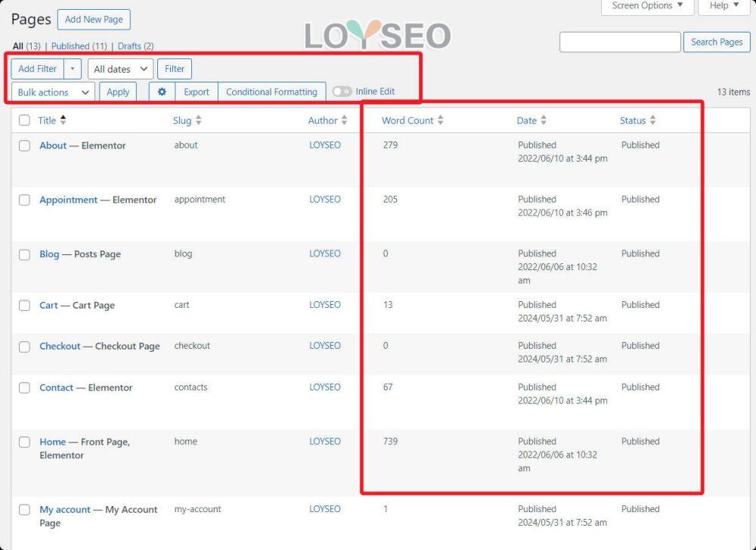Screen dimensions: 756x550
Task: Select the Appointment page checkbox
Action: [24, 200]
